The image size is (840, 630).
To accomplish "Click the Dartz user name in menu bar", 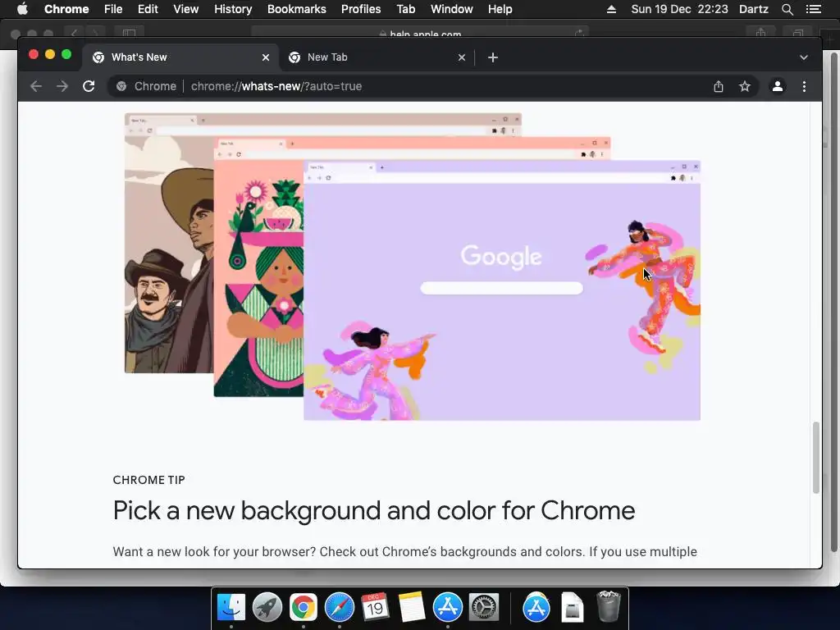I will pos(754,9).
